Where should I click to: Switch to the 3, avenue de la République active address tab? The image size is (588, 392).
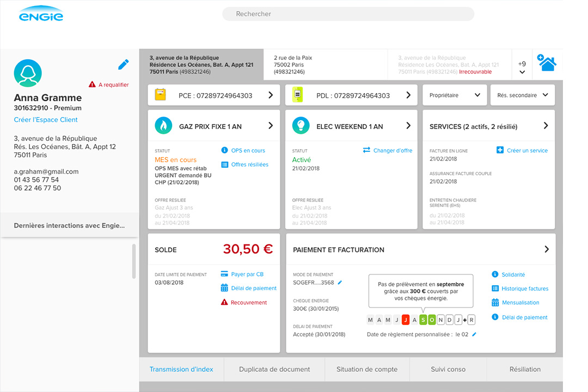[201, 65]
